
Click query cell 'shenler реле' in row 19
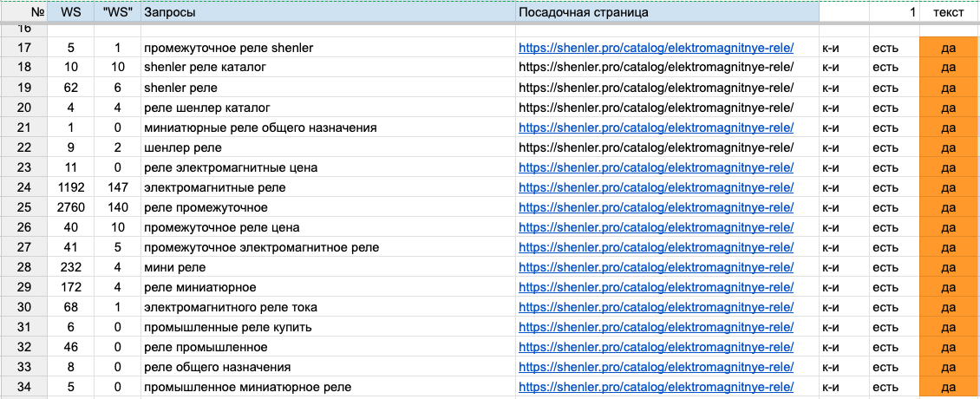pos(328,88)
